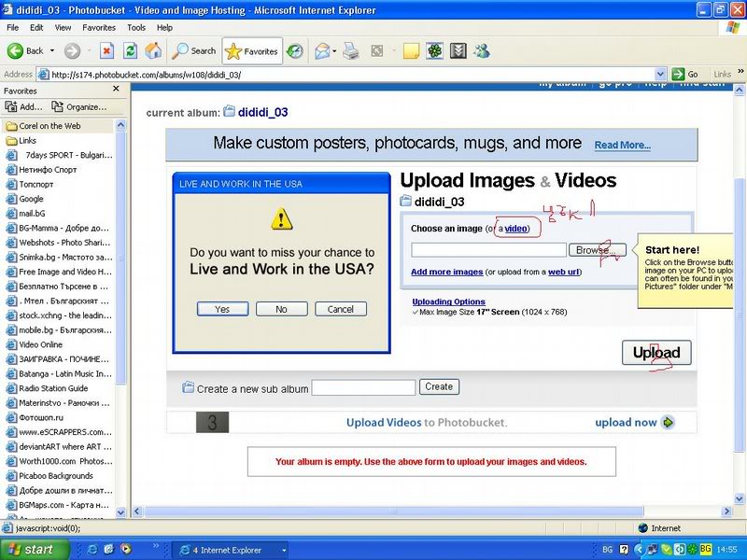
Task: Go to the Home page icon
Action: pos(153,50)
